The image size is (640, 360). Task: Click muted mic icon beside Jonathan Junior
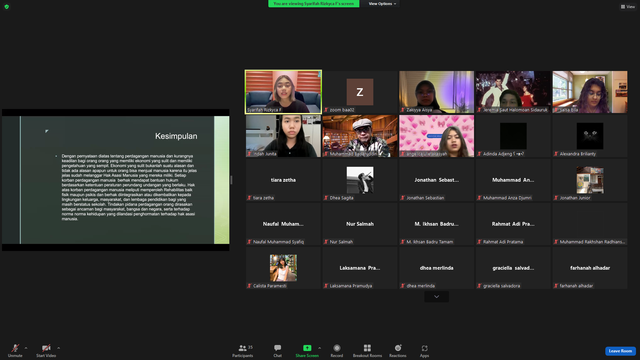(x=556, y=198)
